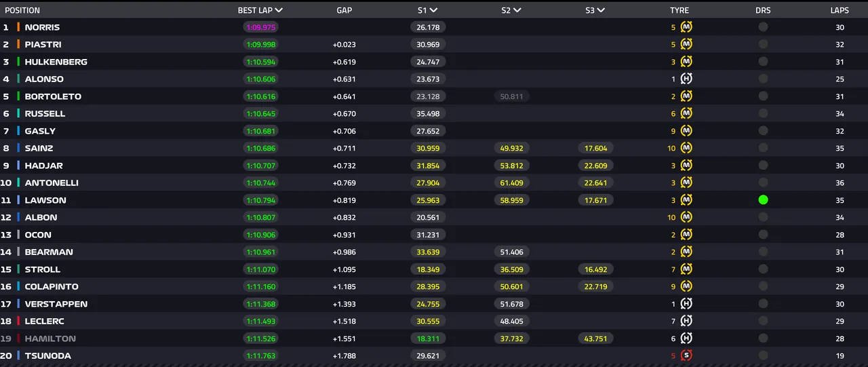Select driver name TSUNODA
This screenshot has height=367, width=868.
pos(47,355)
